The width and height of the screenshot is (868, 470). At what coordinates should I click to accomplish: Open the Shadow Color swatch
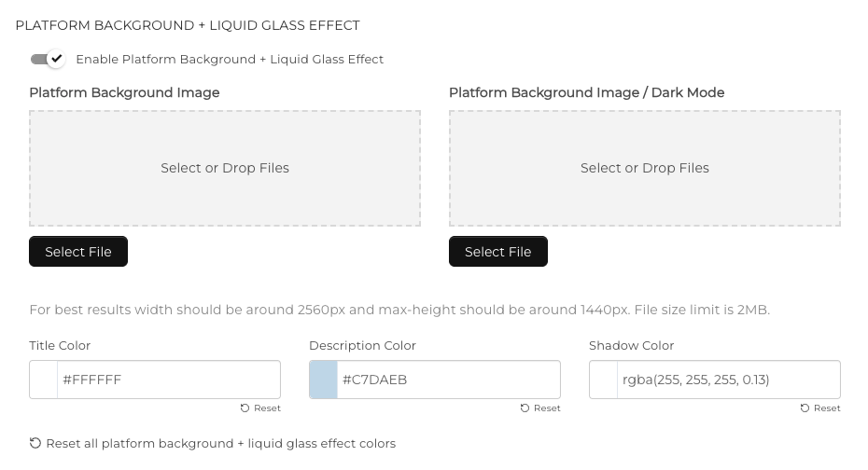coord(604,380)
